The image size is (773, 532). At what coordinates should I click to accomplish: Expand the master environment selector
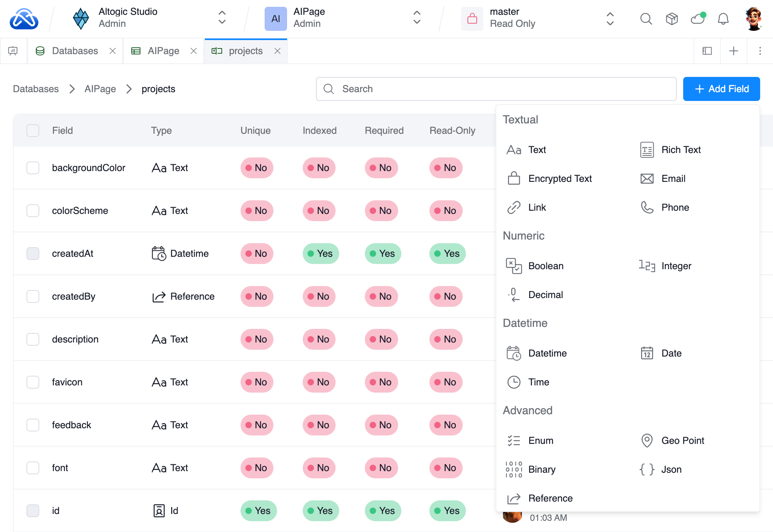[x=610, y=19]
